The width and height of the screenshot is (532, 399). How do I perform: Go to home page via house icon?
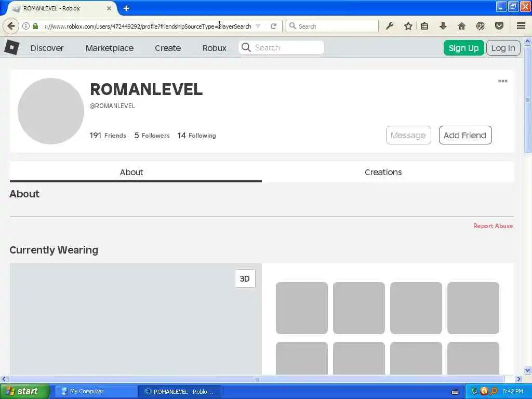[461, 26]
